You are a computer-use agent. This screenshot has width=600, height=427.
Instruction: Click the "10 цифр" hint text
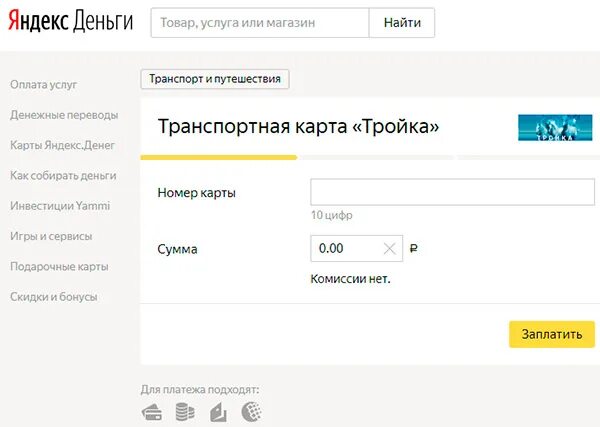332,215
